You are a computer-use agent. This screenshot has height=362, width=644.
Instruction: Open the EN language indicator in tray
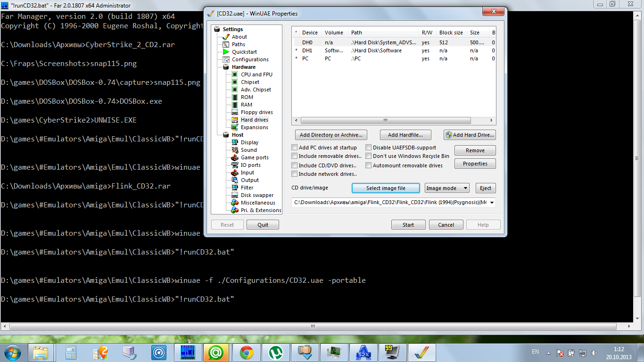535,352
